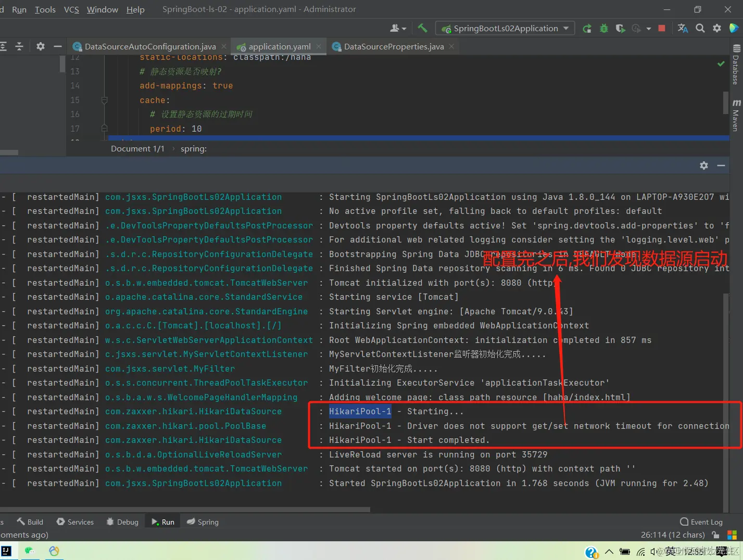Image resolution: width=743 pixels, height=560 pixels.
Task: Click the Expand All icon in left panel header
Action: tap(3, 46)
